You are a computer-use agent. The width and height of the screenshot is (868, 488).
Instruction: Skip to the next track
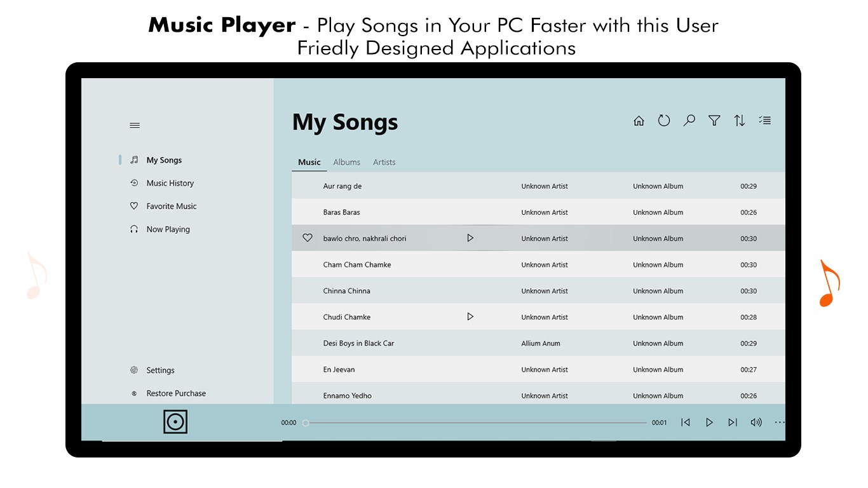pos(733,423)
